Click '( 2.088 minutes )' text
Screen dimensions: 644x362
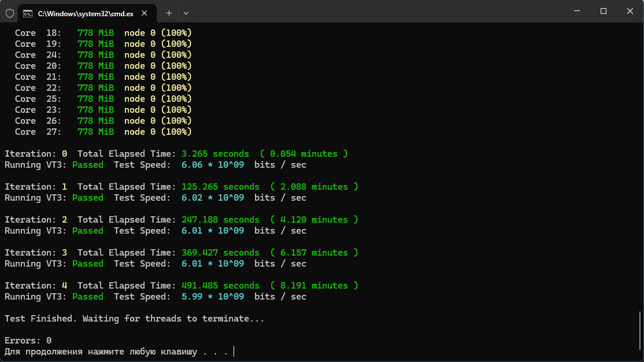tap(314, 187)
